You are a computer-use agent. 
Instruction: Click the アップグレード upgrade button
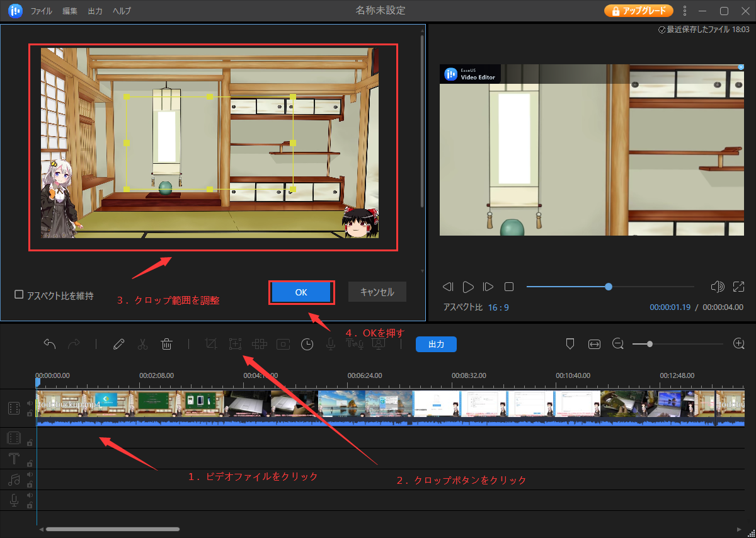click(x=638, y=11)
